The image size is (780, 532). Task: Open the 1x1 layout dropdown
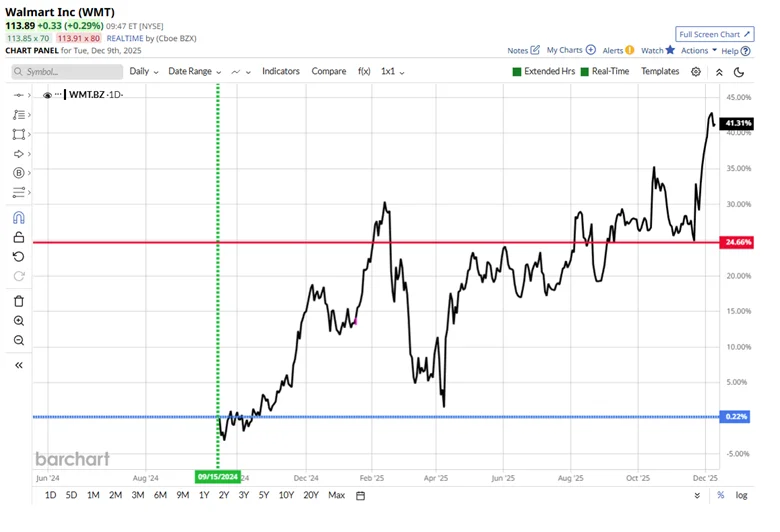pyautogui.click(x=392, y=71)
